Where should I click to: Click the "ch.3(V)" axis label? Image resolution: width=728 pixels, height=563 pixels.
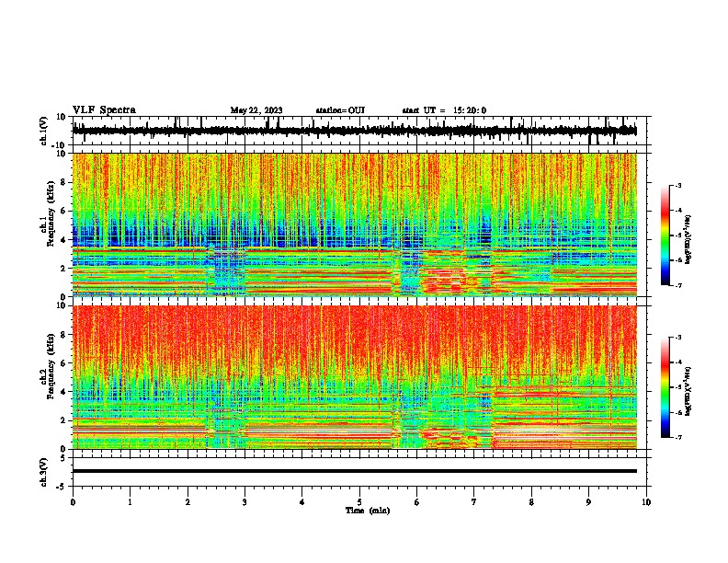click(44, 472)
